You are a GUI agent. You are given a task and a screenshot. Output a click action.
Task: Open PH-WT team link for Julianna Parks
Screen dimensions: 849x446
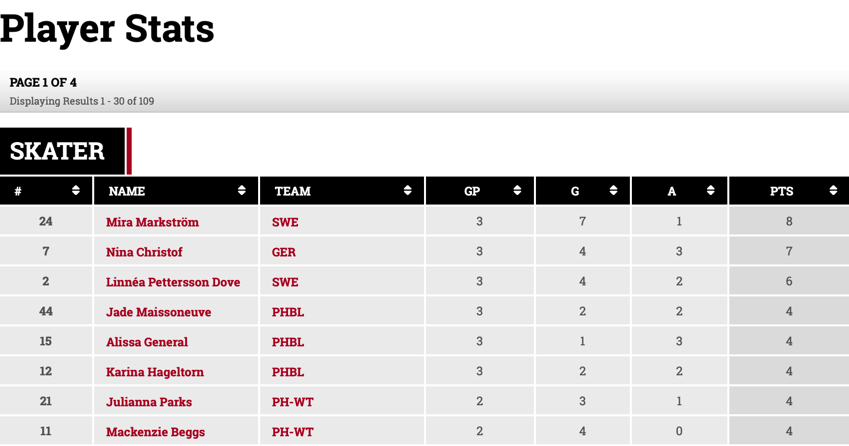pyautogui.click(x=293, y=402)
